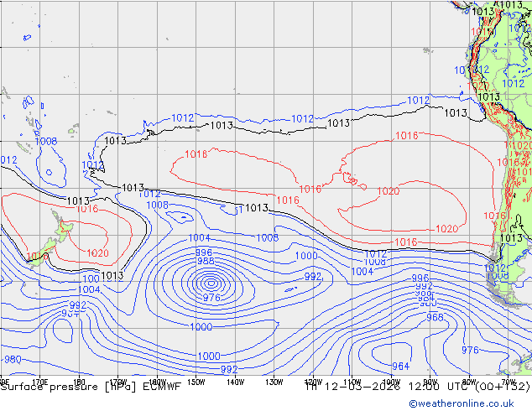Select the 976 label inside the deep low

coord(211,298)
